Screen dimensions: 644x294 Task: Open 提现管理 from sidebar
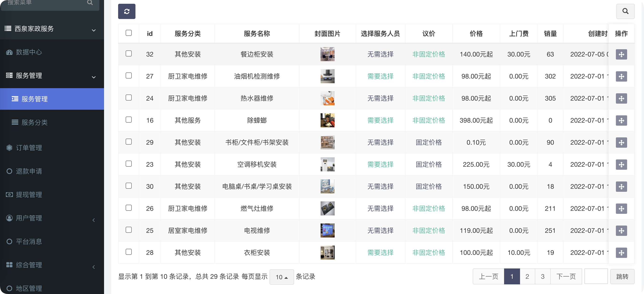tap(29, 195)
